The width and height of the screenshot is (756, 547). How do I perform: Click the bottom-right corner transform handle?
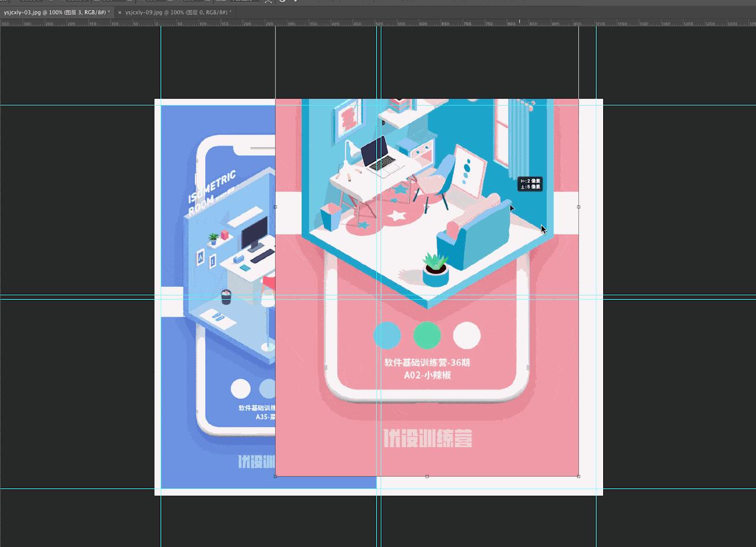[x=578, y=477]
